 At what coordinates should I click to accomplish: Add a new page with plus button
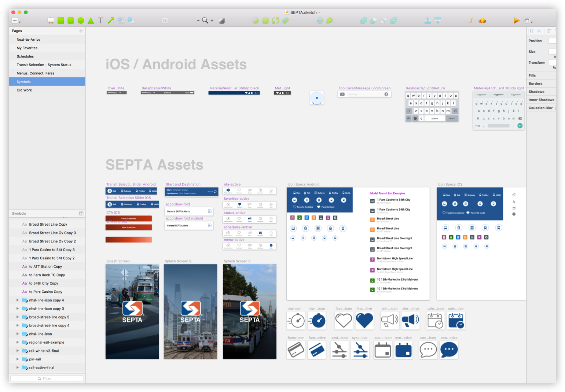81,31
